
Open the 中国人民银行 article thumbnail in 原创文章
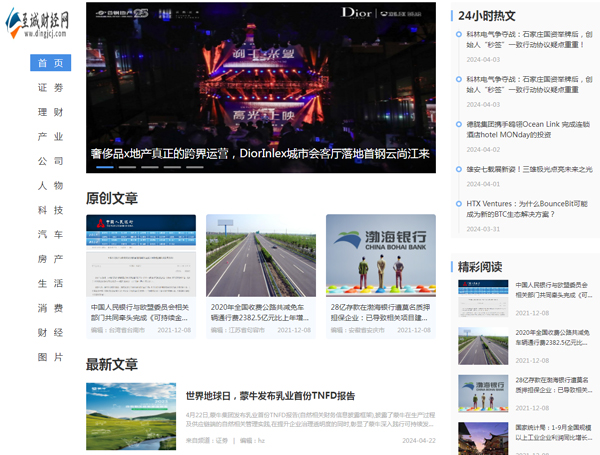(141, 256)
